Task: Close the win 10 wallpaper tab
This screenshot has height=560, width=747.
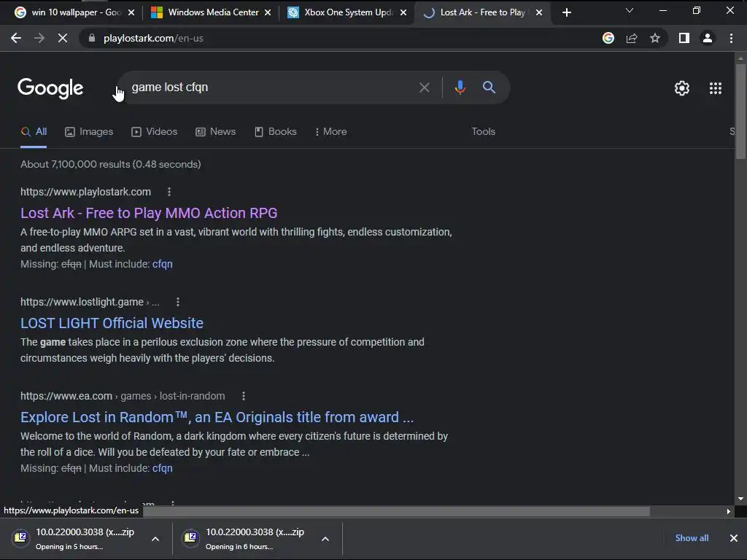Action: click(131, 12)
